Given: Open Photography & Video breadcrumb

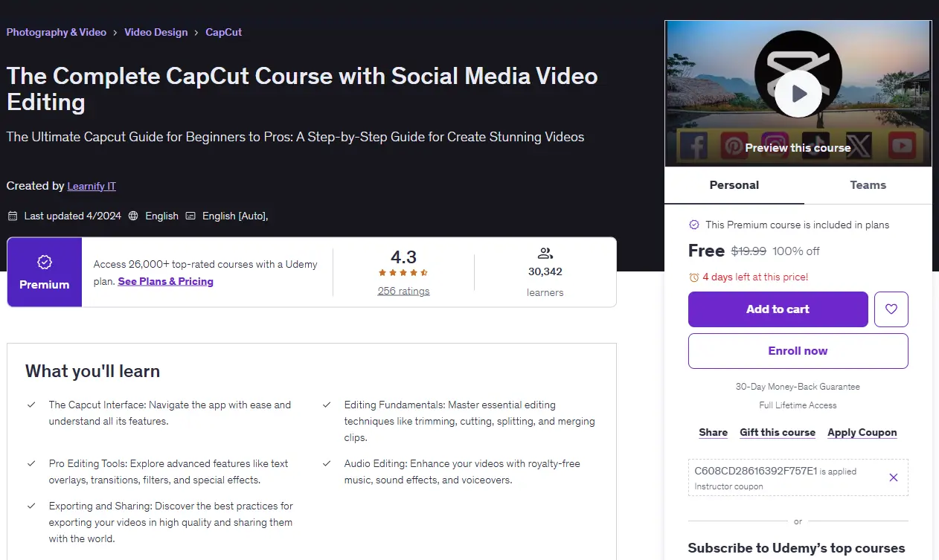Looking at the screenshot, I should coord(57,32).
